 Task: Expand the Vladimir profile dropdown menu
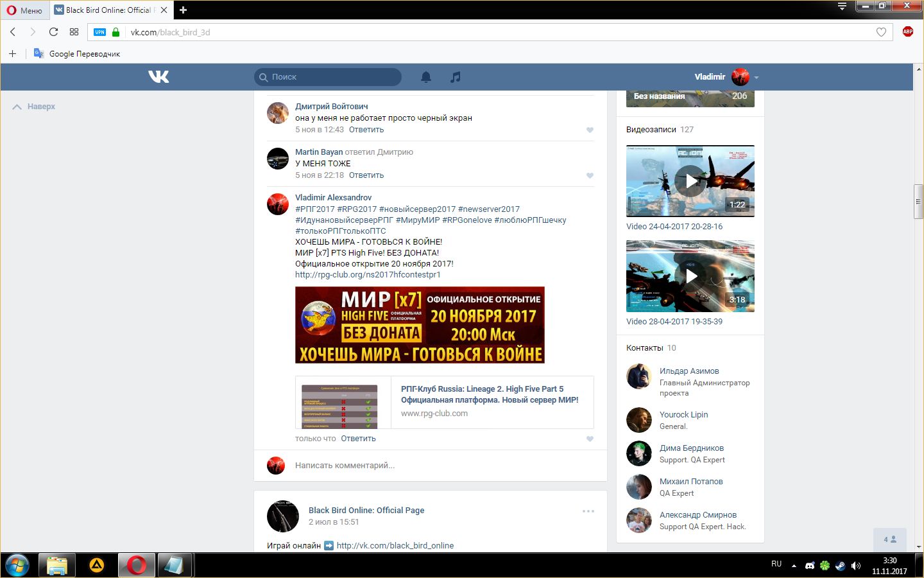point(757,77)
